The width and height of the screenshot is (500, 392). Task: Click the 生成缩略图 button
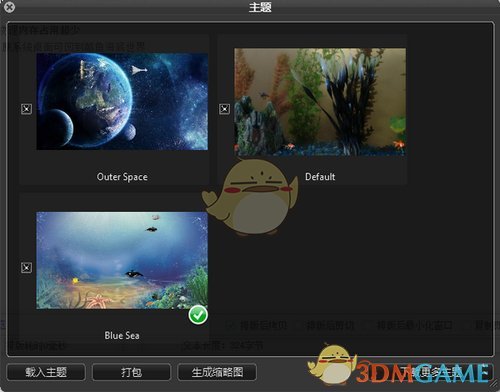click(x=217, y=372)
